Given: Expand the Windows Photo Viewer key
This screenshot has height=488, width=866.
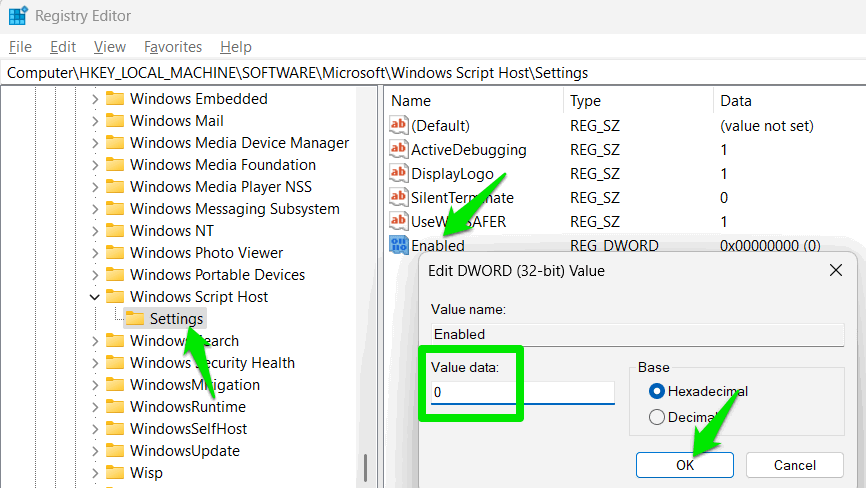Looking at the screenshot, I should (x=94, y=253).
